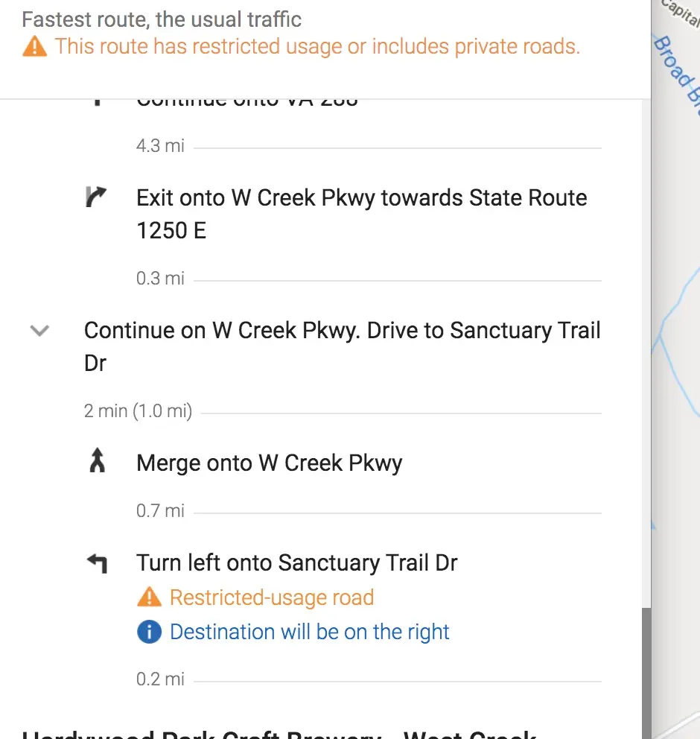Click the '2 min (1.0 mi)' duration text

138,411
